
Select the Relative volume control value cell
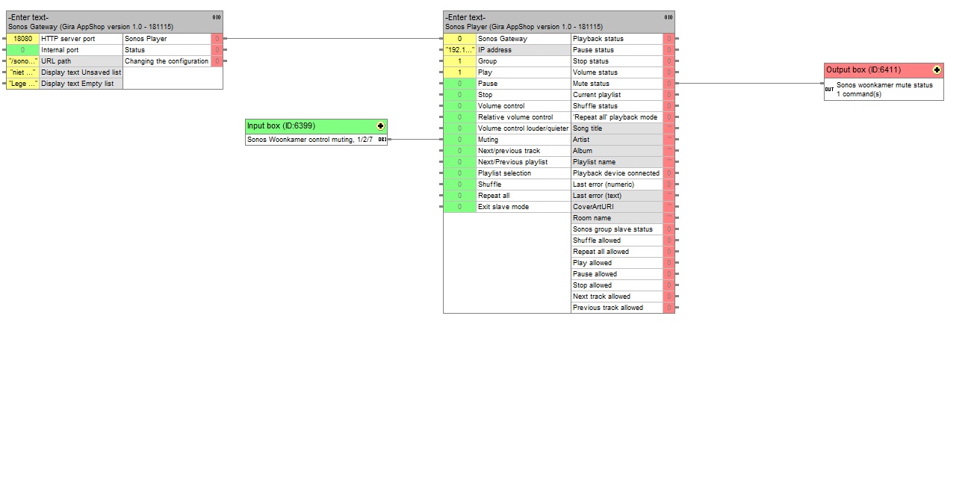[460, 117]
